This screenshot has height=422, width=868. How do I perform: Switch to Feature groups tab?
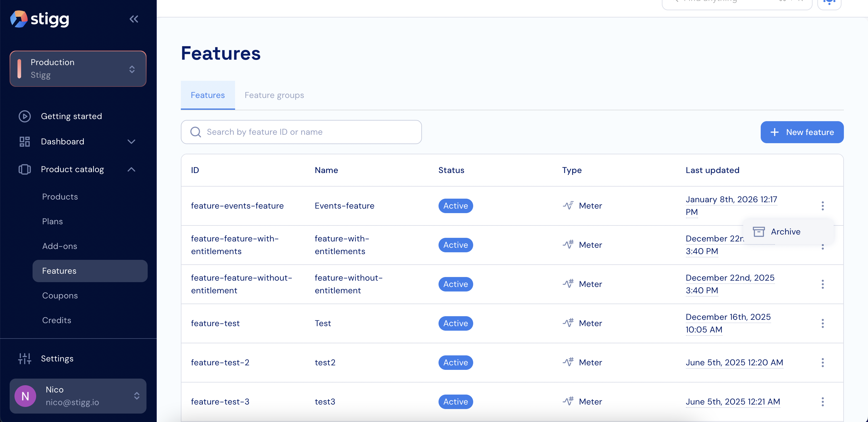[x=274, y=95]
